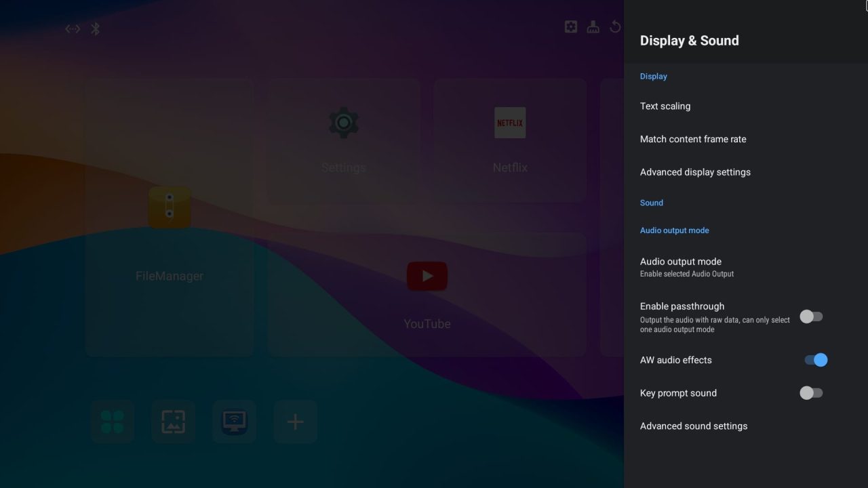Viewport: 868px width, 488px height.
Task: Click the Bluetooth status icon
Action: (x=96, y=28)
